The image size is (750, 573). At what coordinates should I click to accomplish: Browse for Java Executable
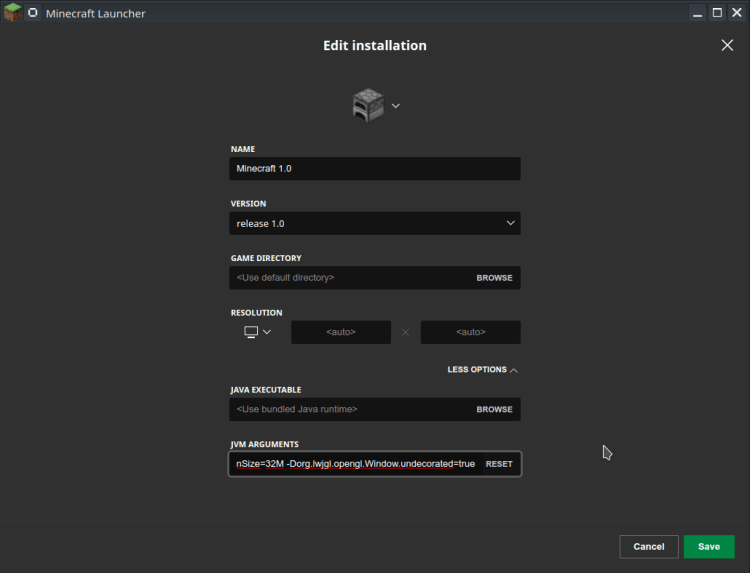[x=494, y=409]
